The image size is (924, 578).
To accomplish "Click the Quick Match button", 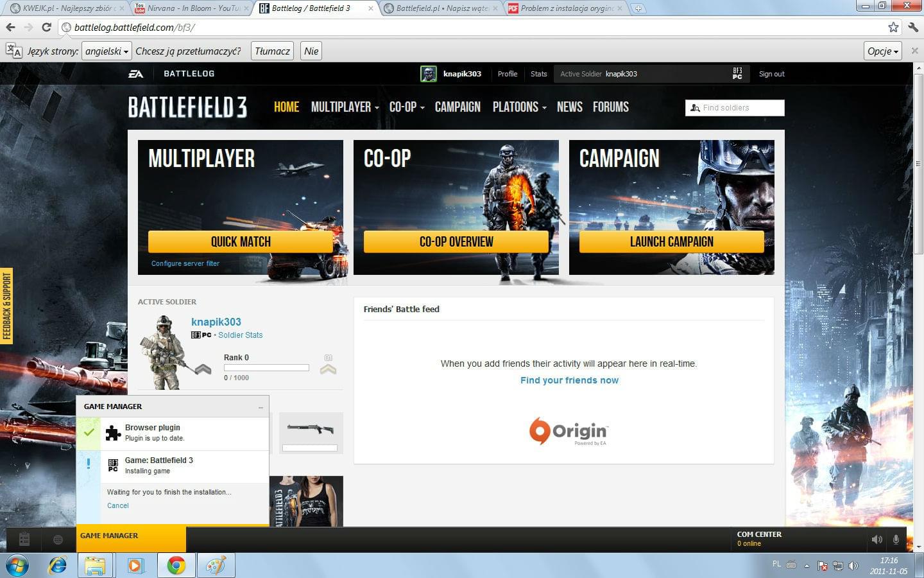I will (241, 241).
